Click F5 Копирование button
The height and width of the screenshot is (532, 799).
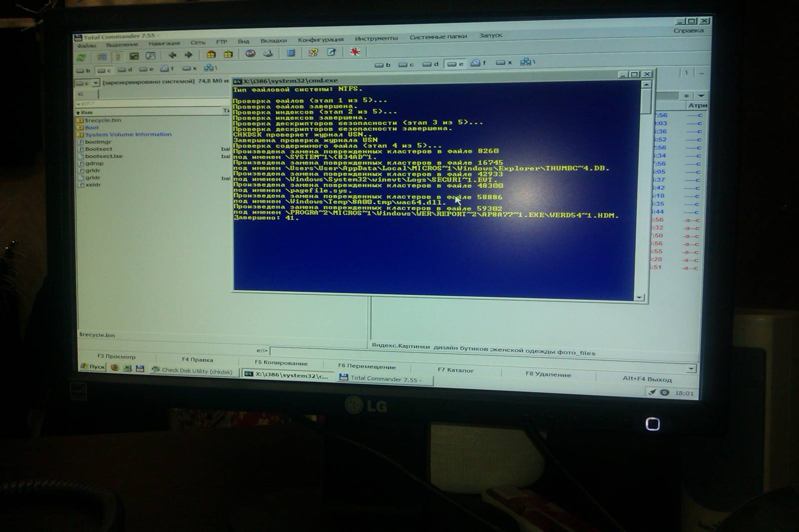tap(281, 363)
